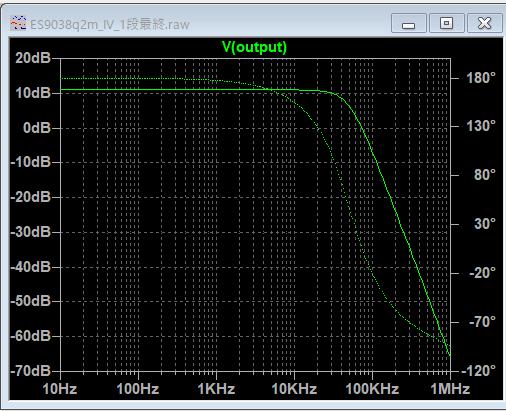Viewport: 506px width, 411px height.
Task: Click the -120° phase axis label
Action: [478, 370]
